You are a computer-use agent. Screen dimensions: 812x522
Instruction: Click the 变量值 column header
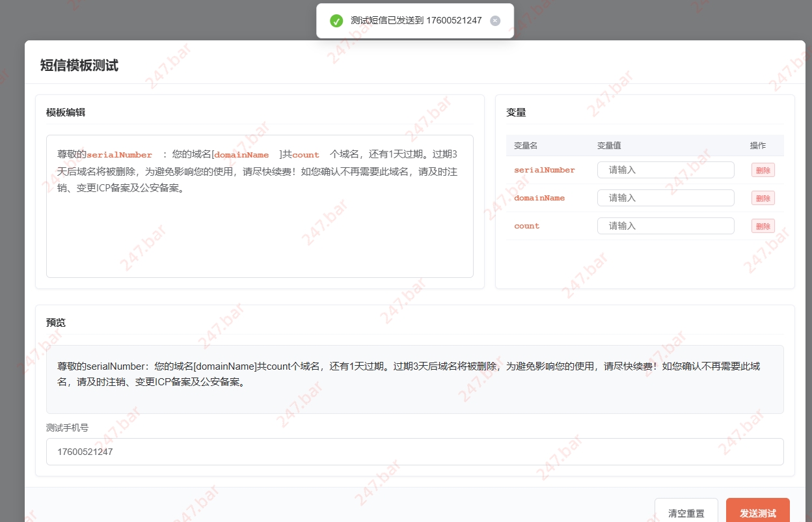click(609, 145)
